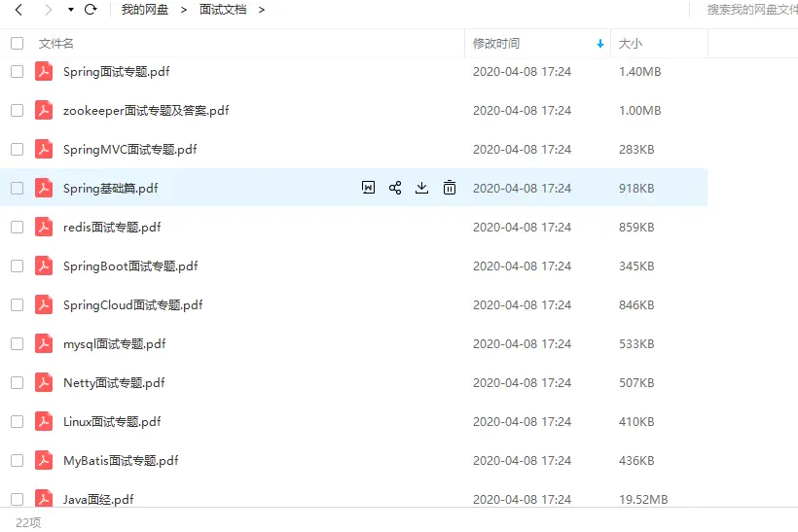Screen dimensions: 798x532
Task: Toggle the select-all checkbox in header
Action: (18, 43)
